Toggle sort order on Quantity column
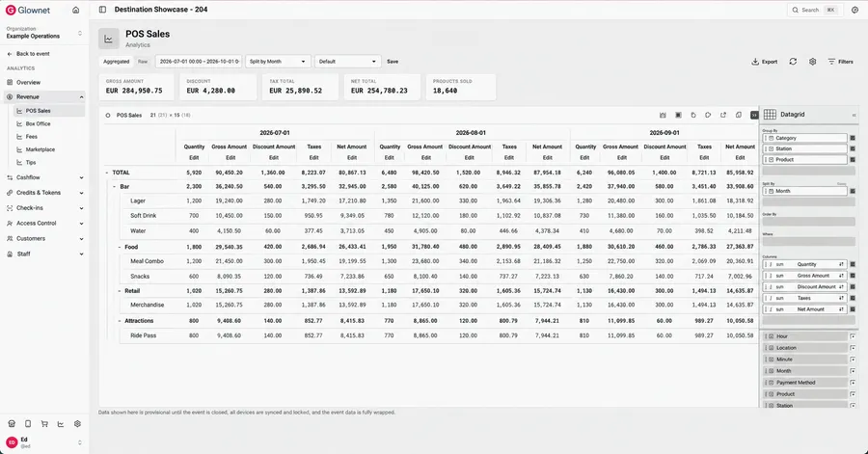 tap(841, 264)
